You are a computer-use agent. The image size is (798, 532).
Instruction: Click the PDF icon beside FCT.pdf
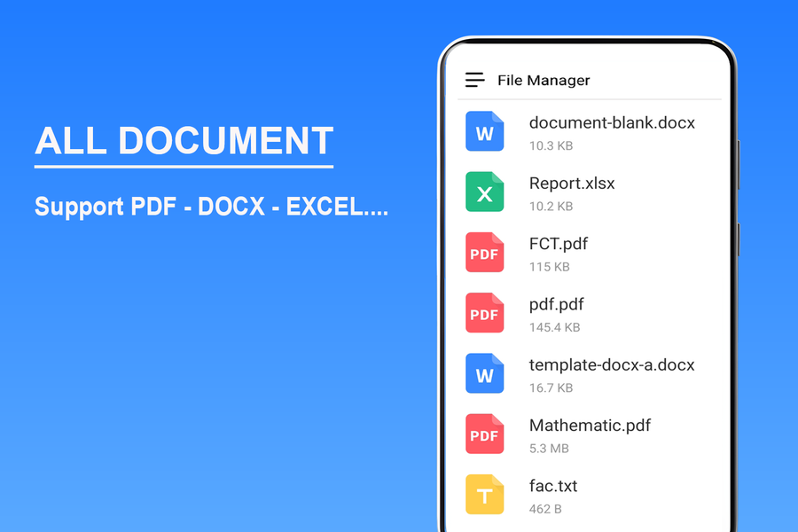point(484,252)
